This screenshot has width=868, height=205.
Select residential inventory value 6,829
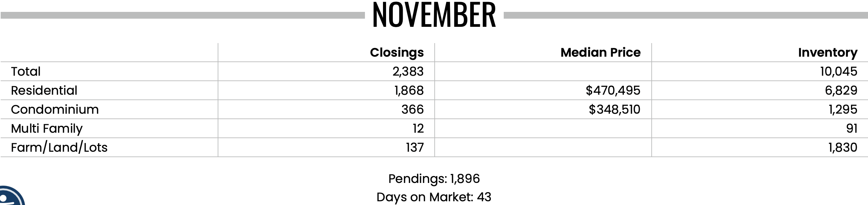pyautogui.click(x=841, y=91)
